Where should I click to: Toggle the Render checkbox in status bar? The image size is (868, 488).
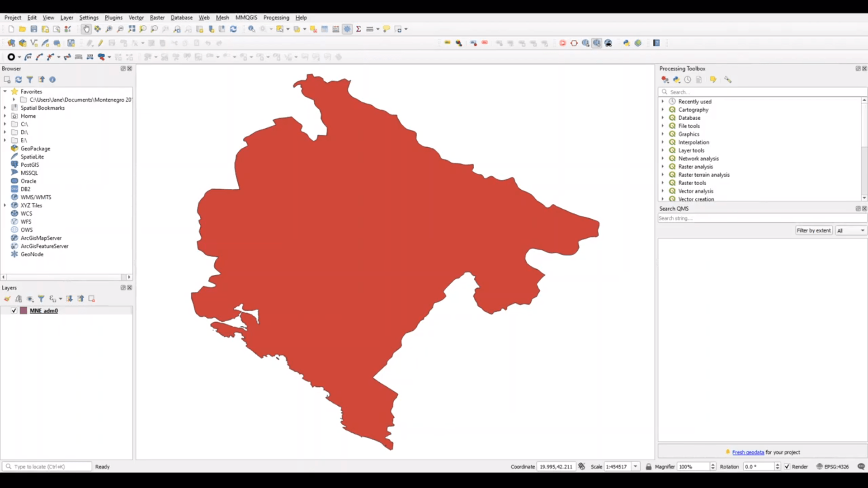tap(787, 466)
